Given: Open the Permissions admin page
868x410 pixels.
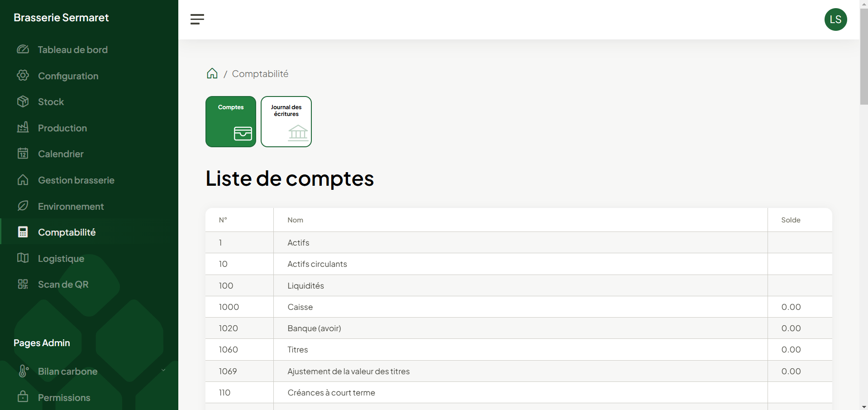Looking at the screenshot, I should (x=64, y=398).
